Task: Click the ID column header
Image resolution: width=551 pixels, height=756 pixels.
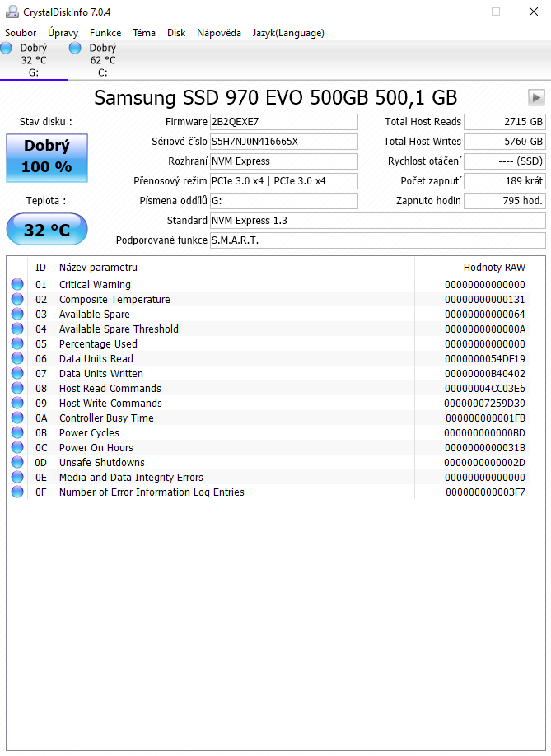Action: click(x=40, y=267)
